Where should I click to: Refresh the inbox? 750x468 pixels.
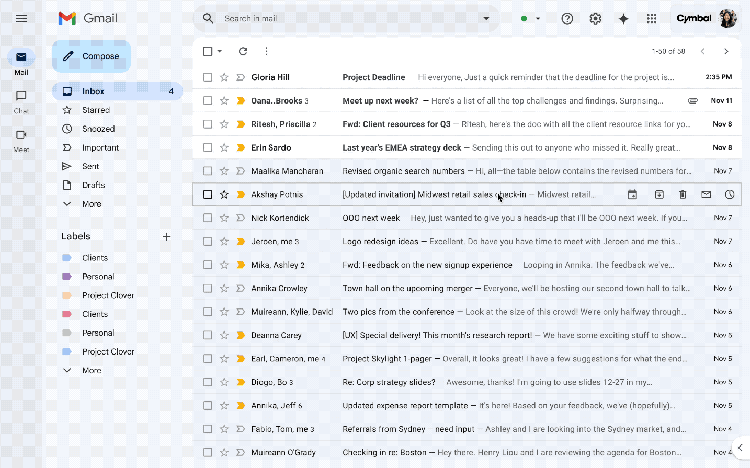click(243, 51)
